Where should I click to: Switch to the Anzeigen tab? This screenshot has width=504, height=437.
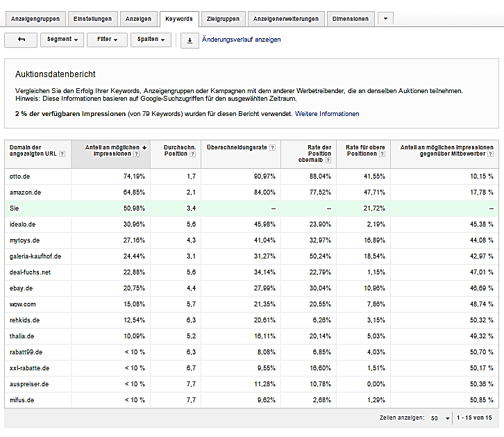point(138,19)
